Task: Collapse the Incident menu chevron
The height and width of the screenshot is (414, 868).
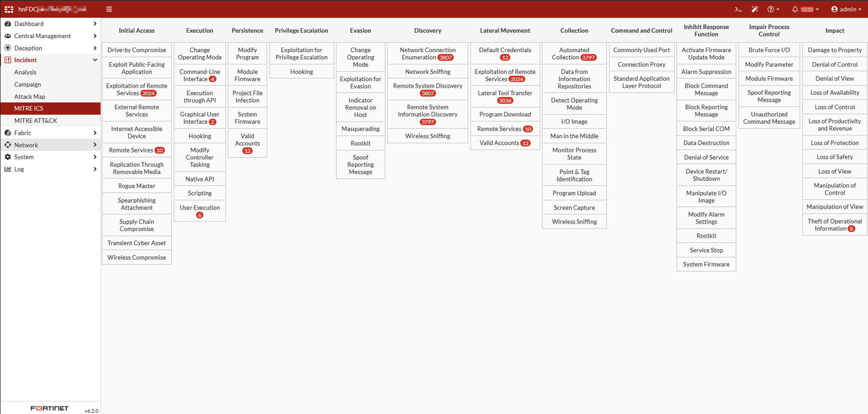Action: click(x=95, y=60)
